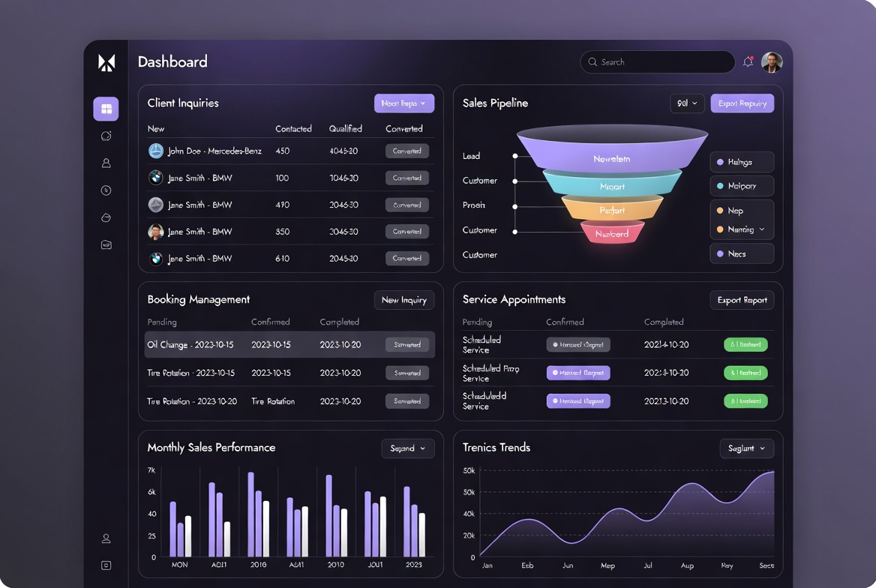Expand the Sales Pipeline 90l dropdown
Image resolution: width=876 pixels, height=588 pixels.
pyautogui.click(x=687, y=103)
